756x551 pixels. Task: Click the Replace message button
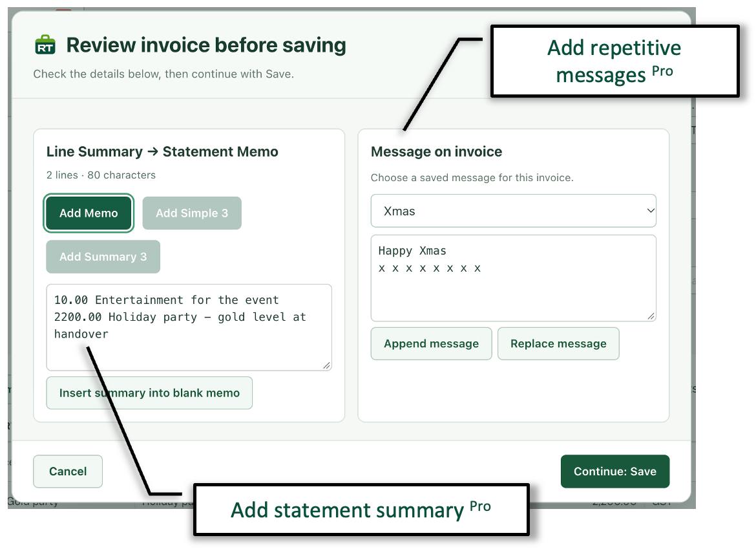pyautogui.click(x=558, y=343)
